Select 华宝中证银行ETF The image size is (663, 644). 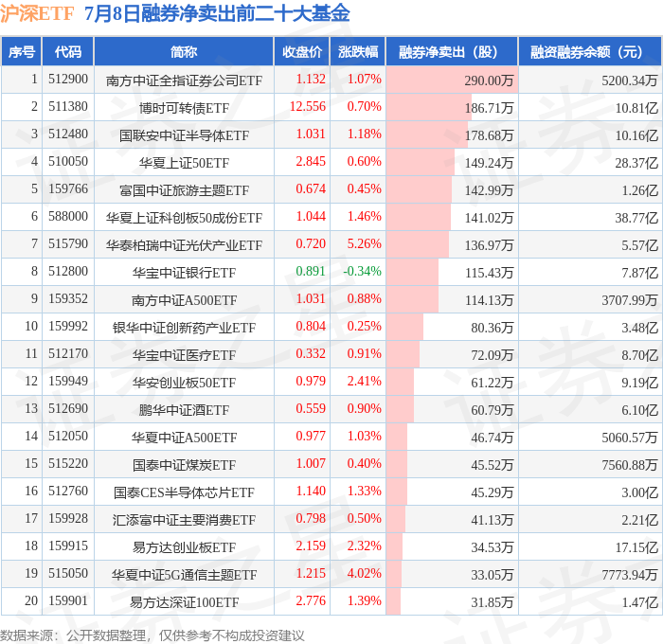[x=184, y=273]
